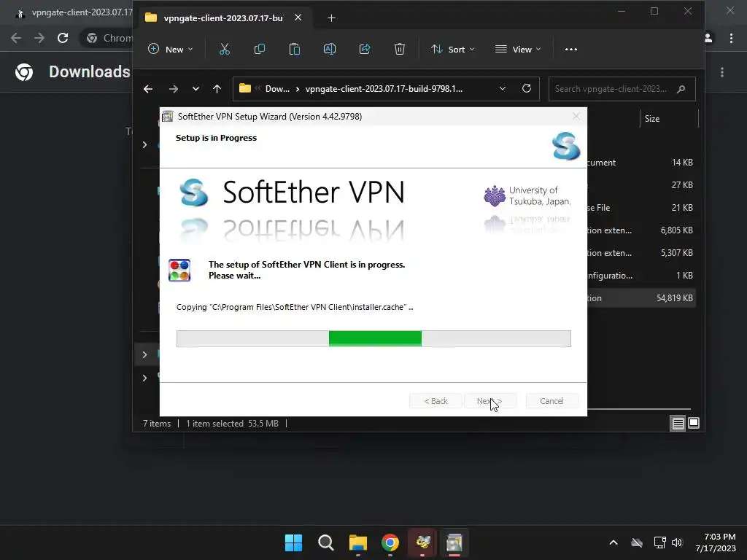
Task: Go back using Explorer back arrow
Action: [x=148, y=89]
